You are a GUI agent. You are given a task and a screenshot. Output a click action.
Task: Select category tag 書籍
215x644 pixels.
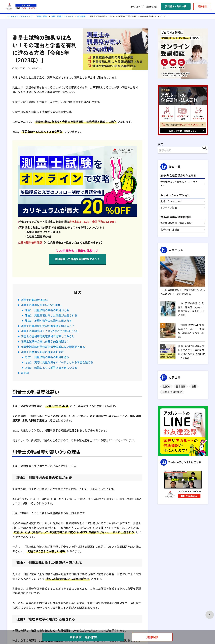[x=194, y=387]
